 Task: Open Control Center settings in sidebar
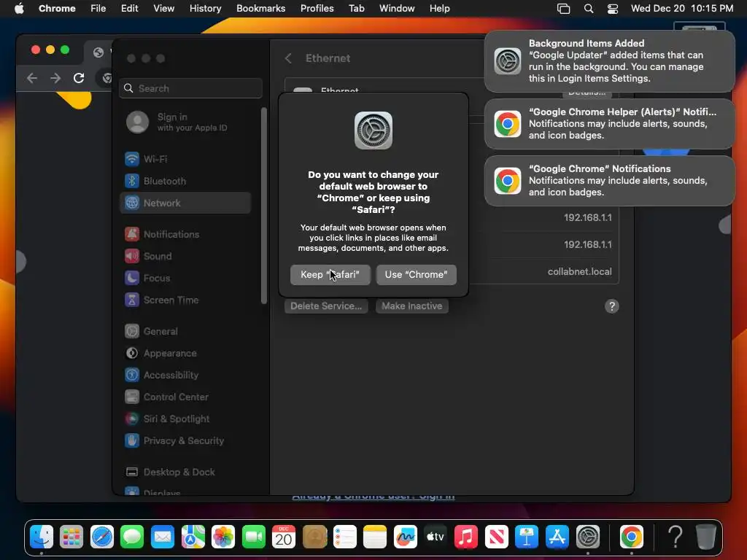tap(186, 397)
